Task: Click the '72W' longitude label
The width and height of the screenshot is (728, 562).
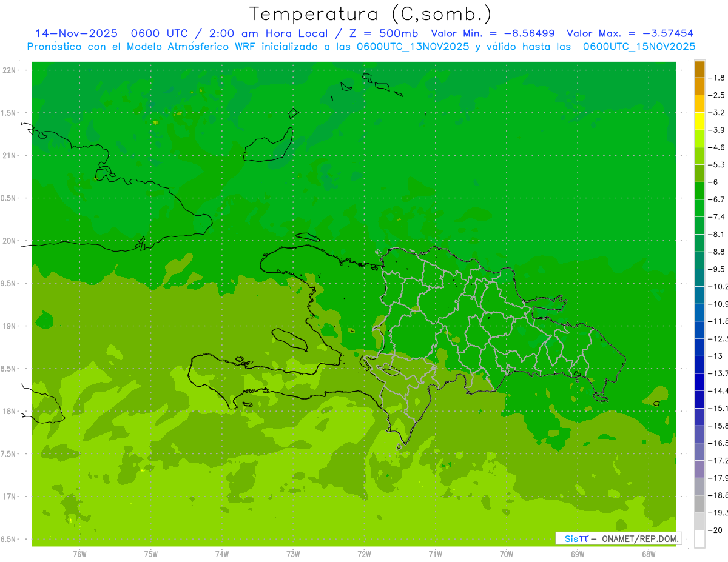Action: tap(364, 554)
